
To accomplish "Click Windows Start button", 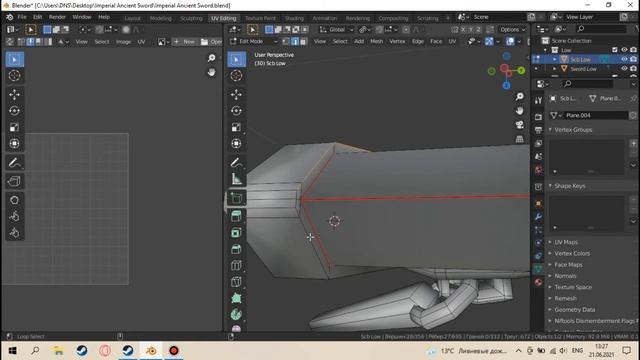I will 12,351.
